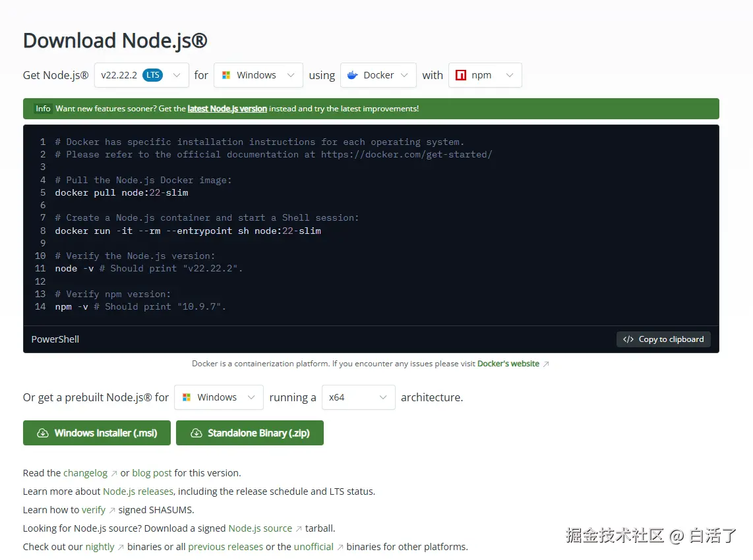Screen dimensions: 753x560
Task: Download the Windows Installer (.msi)
Action: [96, 433]
